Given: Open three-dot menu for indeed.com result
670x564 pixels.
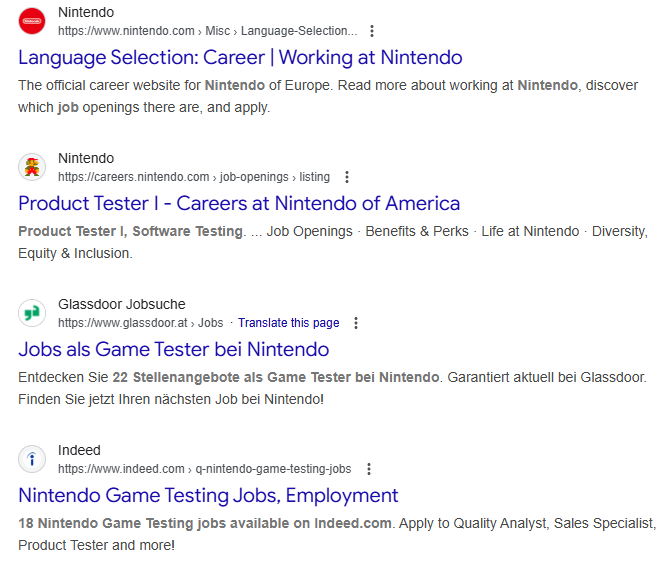Looking at the screenshot, I should [x=369, y=469].
